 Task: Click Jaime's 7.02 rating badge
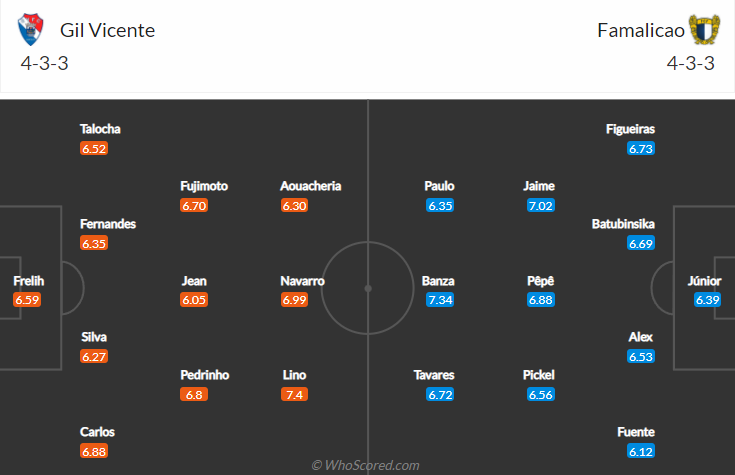[540, 205]
